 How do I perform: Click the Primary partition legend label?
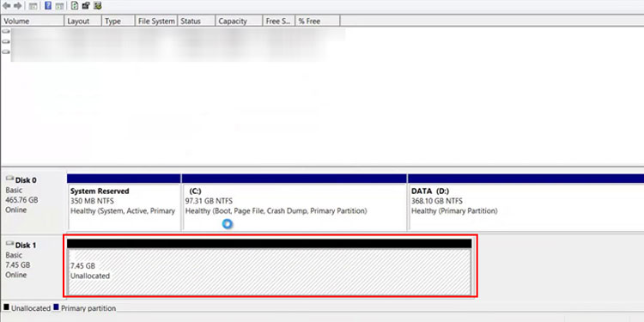(88, 308)
